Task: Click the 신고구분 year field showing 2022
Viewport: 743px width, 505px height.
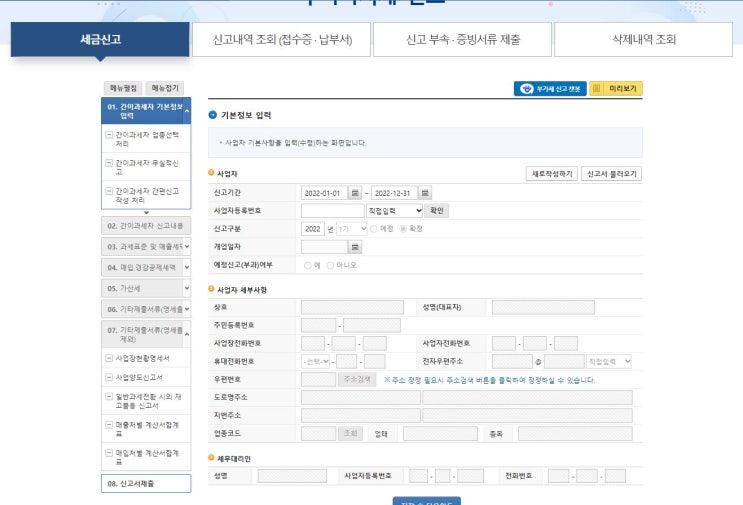Action: tap(313, 229)
